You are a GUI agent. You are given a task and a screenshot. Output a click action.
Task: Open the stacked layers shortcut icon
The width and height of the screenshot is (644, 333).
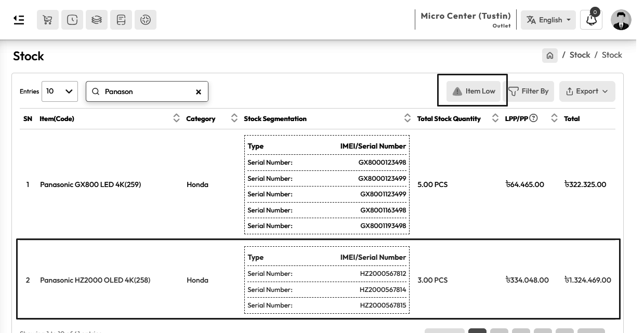tap(97, 20)
